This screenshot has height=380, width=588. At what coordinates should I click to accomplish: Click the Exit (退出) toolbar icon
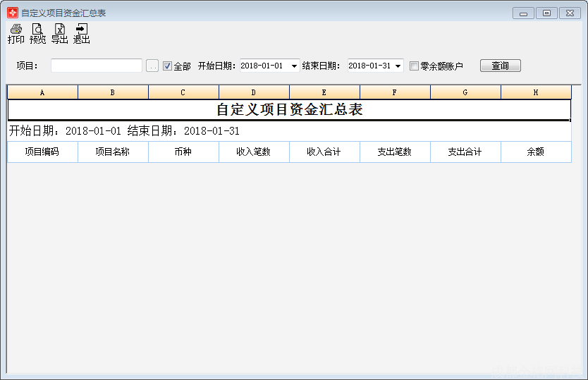[81, 33]
